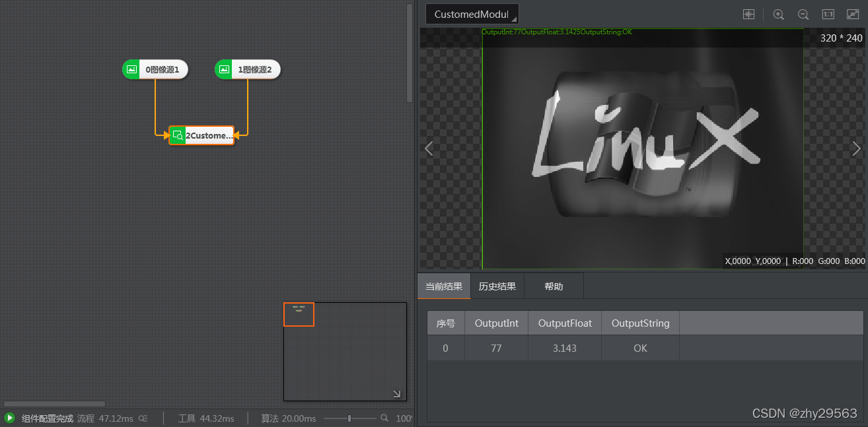Click the 算法 20.00ms timing text

(x=288, y=418)
